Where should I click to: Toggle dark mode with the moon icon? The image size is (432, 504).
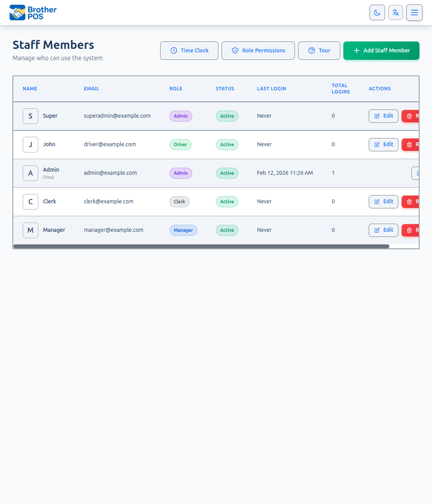377,13
